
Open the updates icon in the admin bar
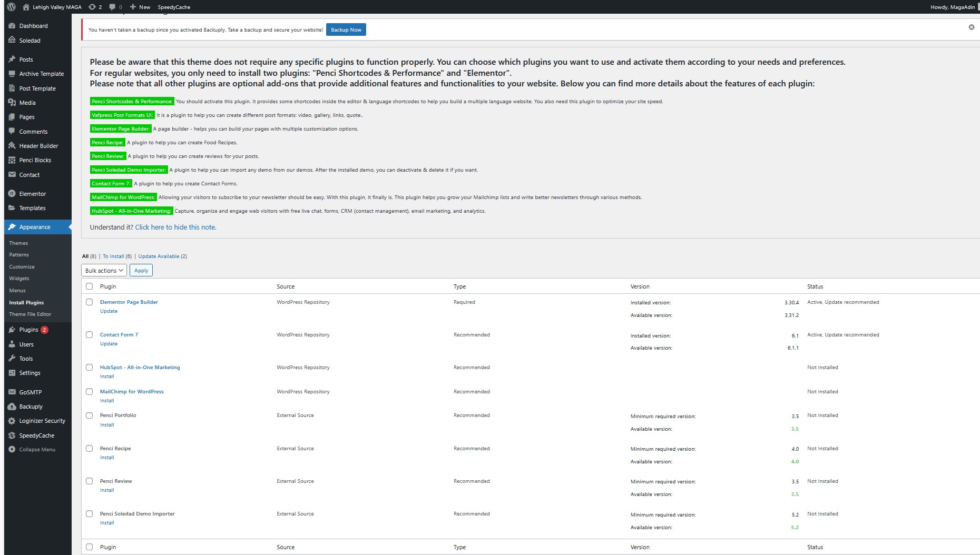92,7
